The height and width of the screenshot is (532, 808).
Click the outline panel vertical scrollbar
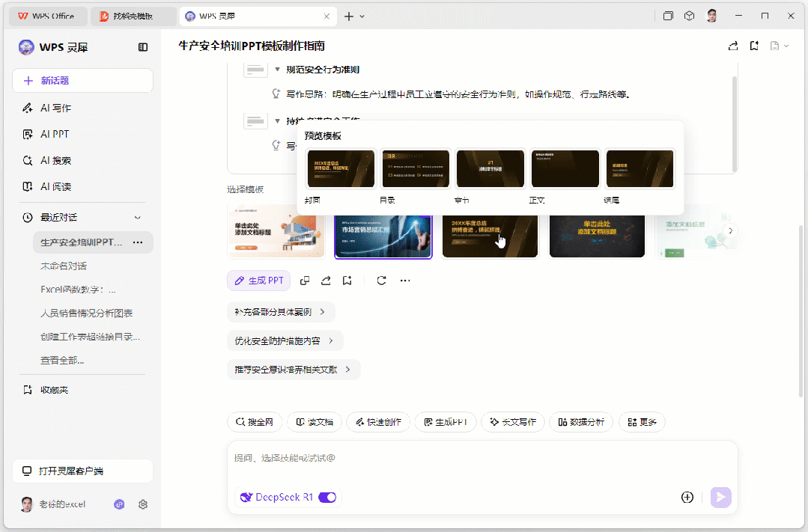click(735, 123)
